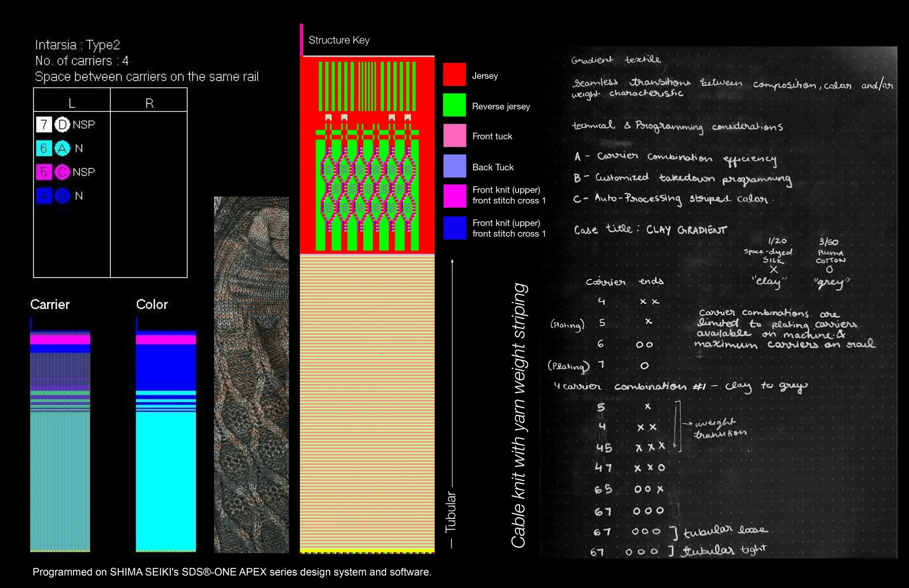Image resolution: width=909 pixels, height=588 pixels.
Task: Click the green Reverse jersey swatch
Action: coord(454,105)
